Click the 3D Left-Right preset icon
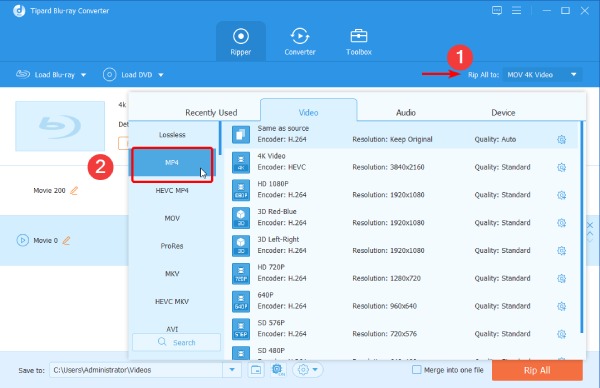This screenshot has width=600, height=388. point(241,246)
